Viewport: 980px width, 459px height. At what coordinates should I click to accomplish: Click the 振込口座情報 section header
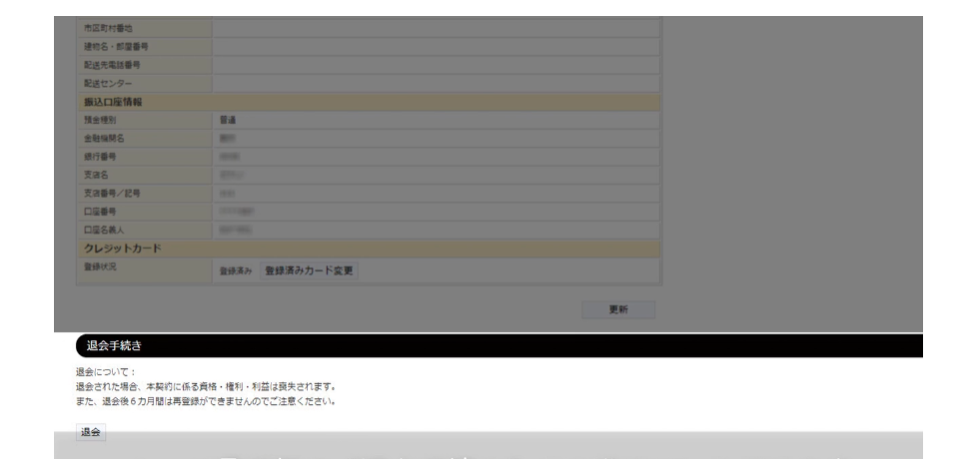(x=369, y=102)
